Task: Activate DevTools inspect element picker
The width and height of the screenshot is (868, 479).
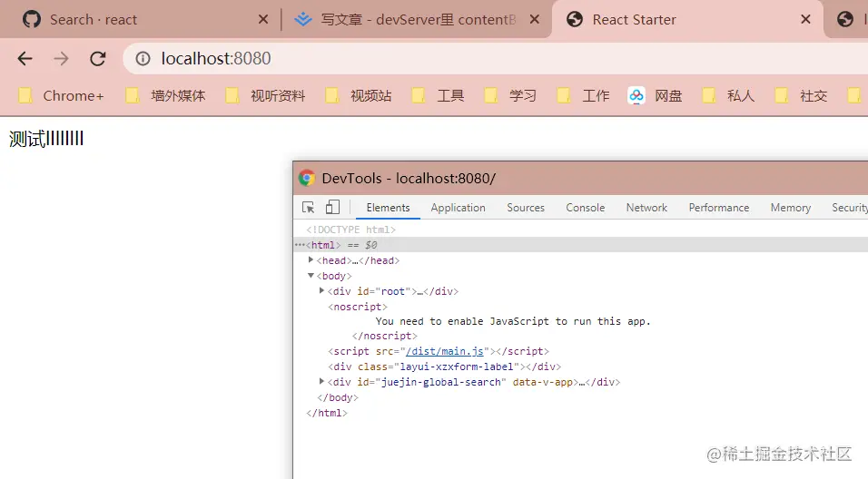Action: 309,208
